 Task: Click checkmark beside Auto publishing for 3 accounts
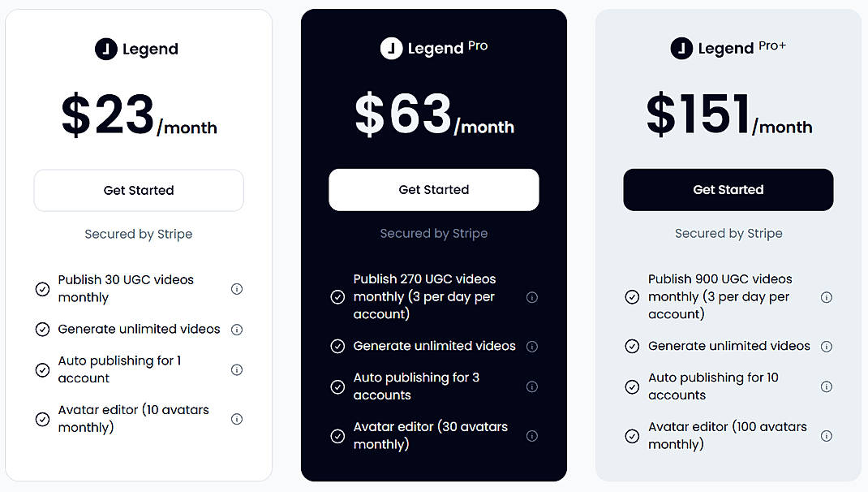(337, 387)
